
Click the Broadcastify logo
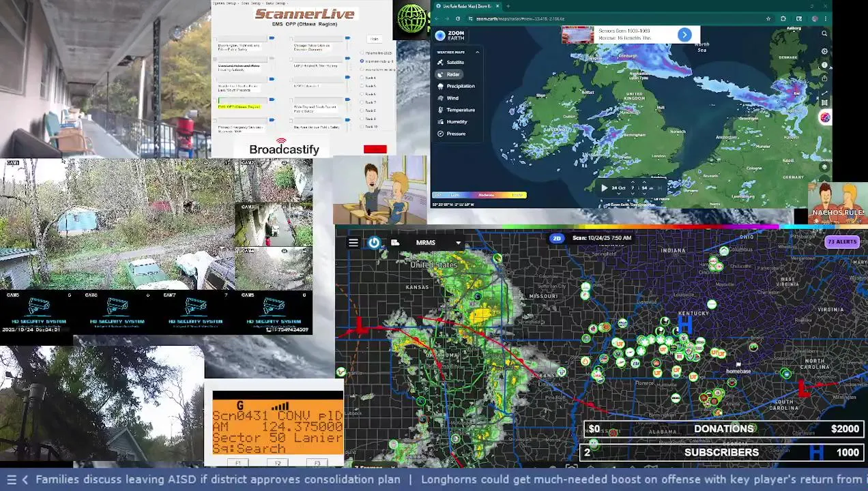click(284, 147)
